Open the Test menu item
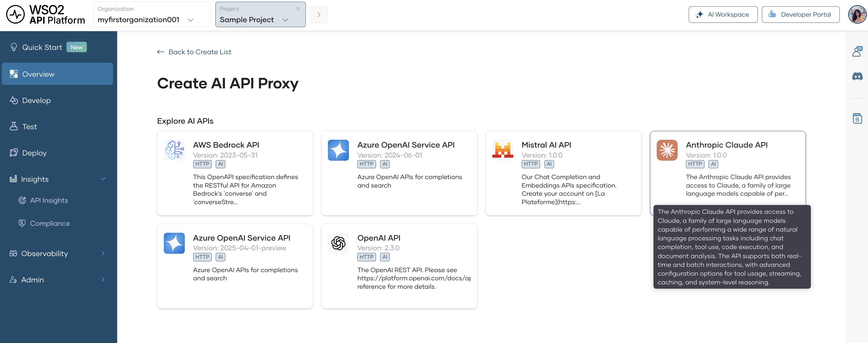The width and height of the screenshot is (868, 343). point(57,127)
